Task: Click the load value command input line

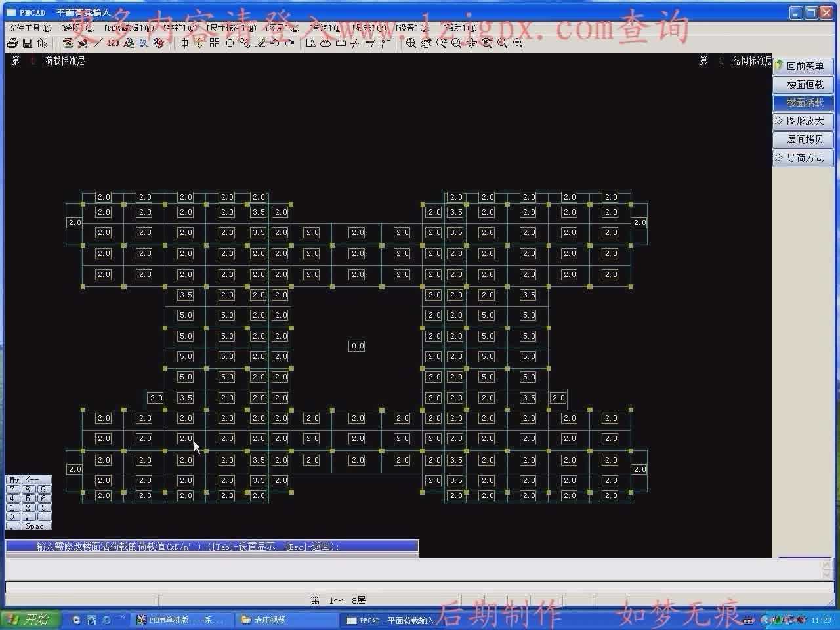Action: (x=212, y=546)
